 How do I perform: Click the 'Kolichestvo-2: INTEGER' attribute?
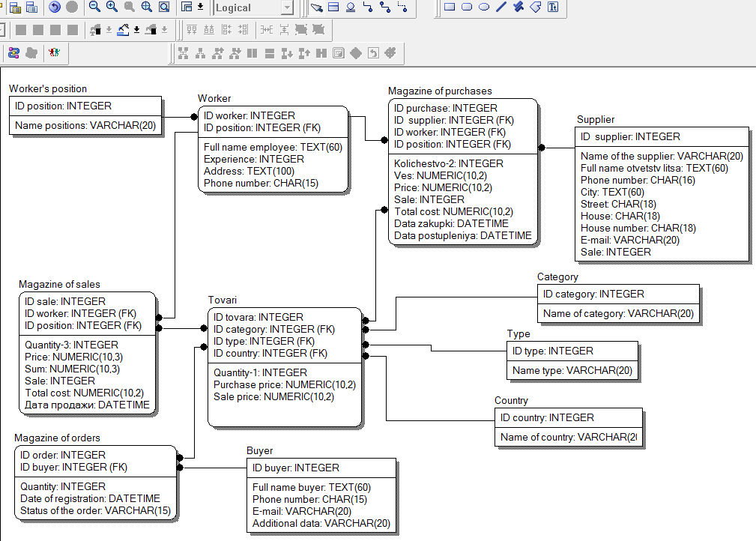(448, 163)
